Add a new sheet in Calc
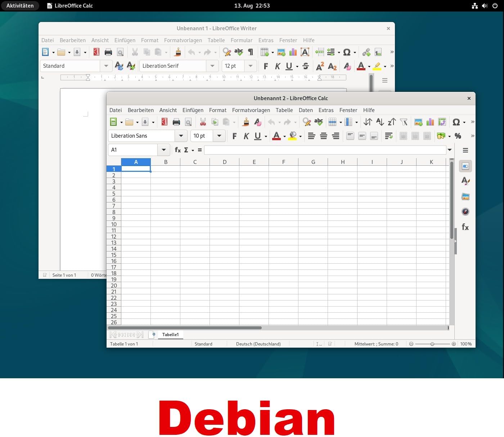Image resolution: width=504 pixels, height=437 pixels. coord(152,335)
